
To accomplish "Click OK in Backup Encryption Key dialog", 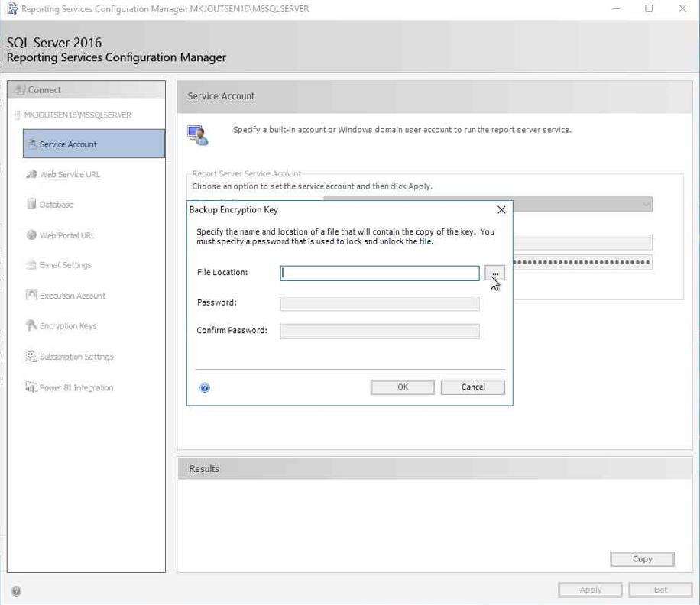I will coord(402,387).
